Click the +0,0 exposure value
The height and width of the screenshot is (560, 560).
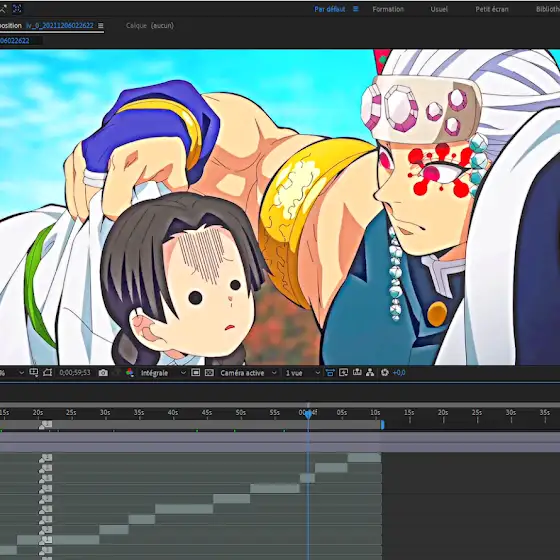tap(399, 373)
